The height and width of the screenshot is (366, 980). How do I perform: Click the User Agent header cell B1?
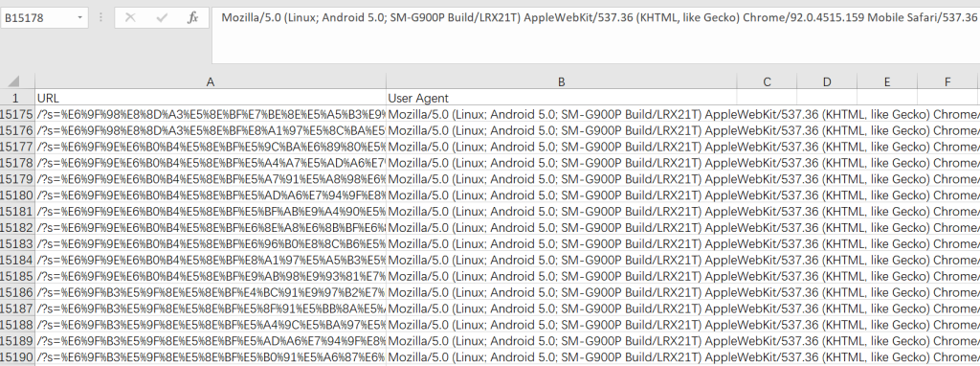561,99
